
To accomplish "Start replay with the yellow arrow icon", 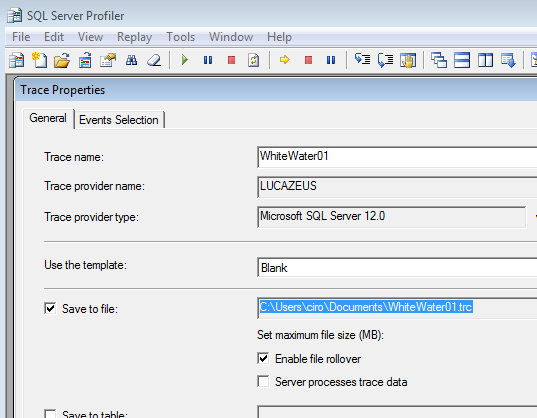I will [x=285, y=60].
